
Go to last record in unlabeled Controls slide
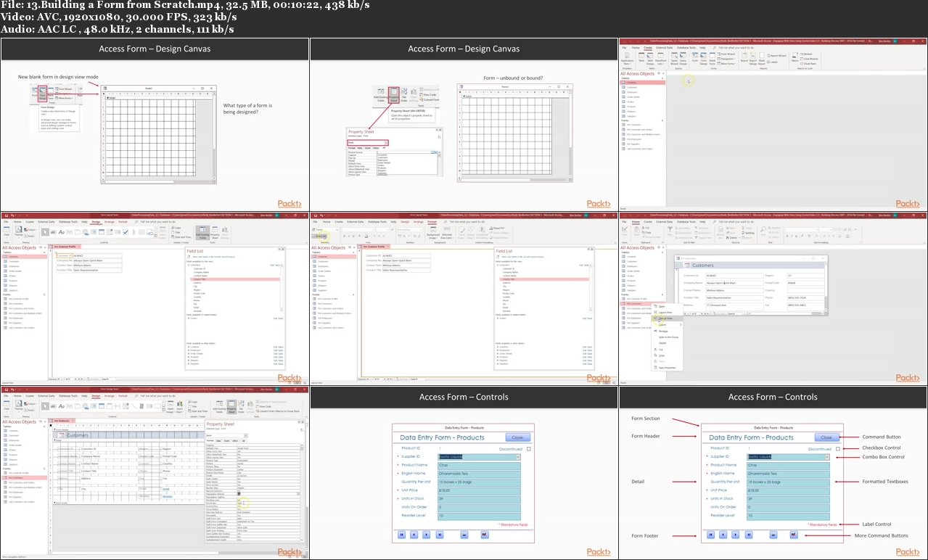pos(440,535)
